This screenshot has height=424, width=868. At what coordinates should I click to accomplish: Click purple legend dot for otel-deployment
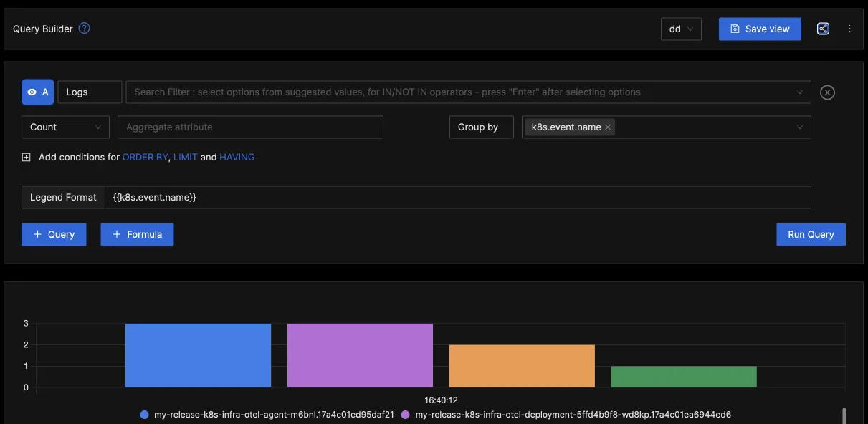[406, 415]
